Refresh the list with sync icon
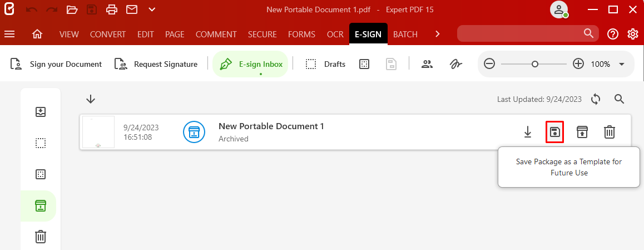This screenshot has width=644, height=250. pos(596,99)
